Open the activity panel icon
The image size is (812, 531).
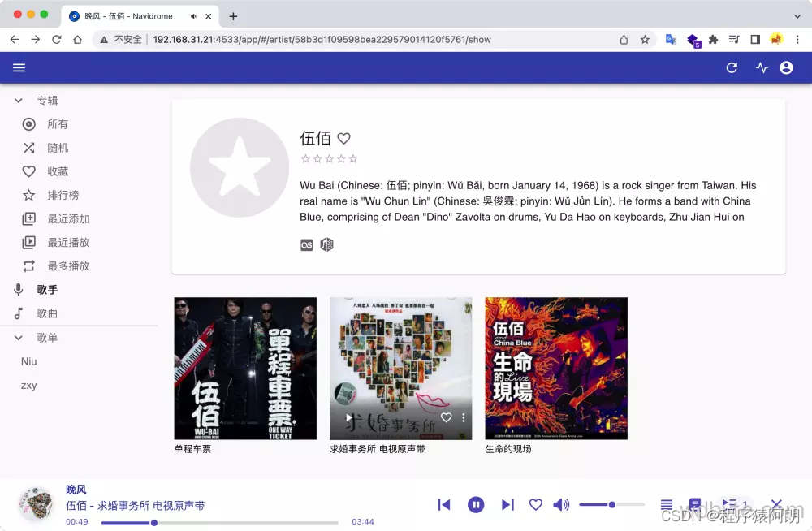pyautogui.click(x=762, y=68)
